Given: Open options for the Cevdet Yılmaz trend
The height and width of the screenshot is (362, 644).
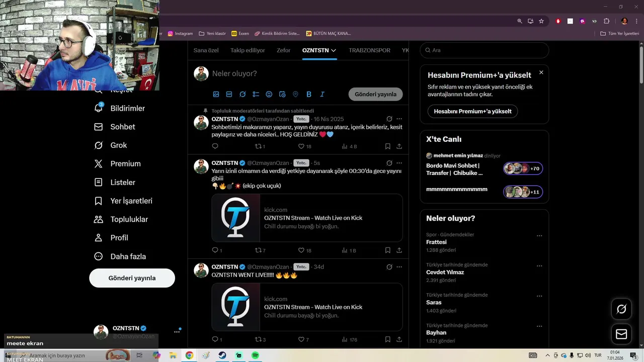Looking at the screenshot, I should pos(539,266).
